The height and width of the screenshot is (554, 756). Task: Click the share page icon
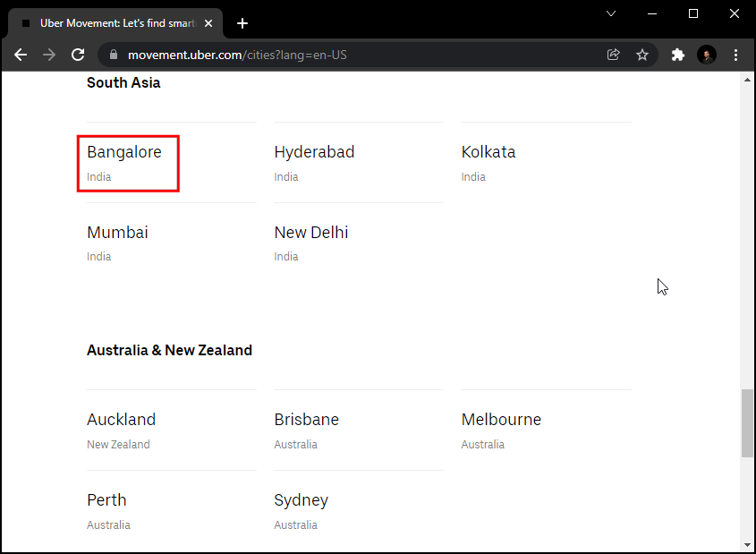click(614, 55)
